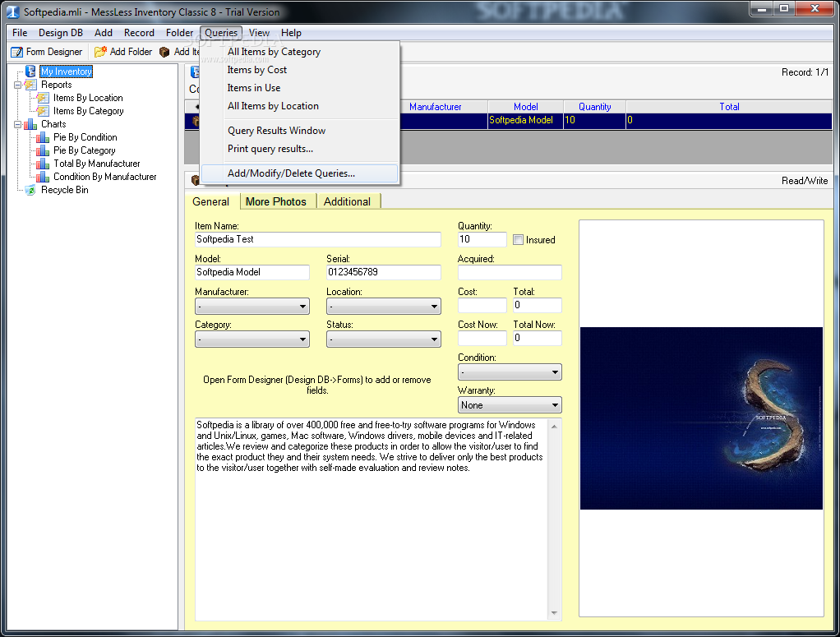Collapse the Reports tree node
The width and height of the screenshot is (840, 637).
click(18, 85)
